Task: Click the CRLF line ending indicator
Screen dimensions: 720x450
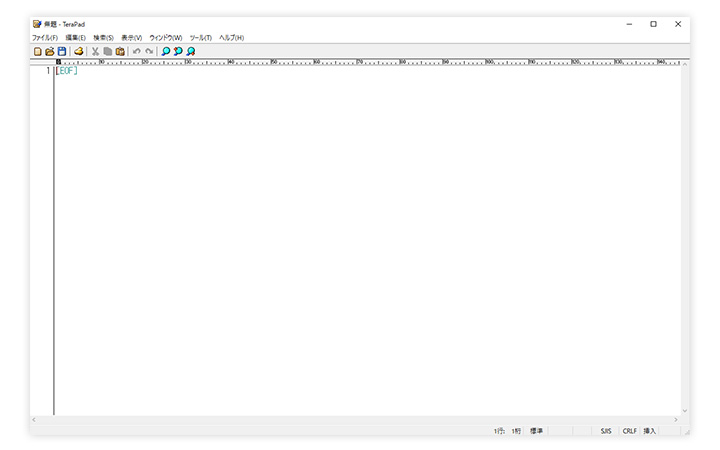Action: pyautogui.click(x=629, y=431)
